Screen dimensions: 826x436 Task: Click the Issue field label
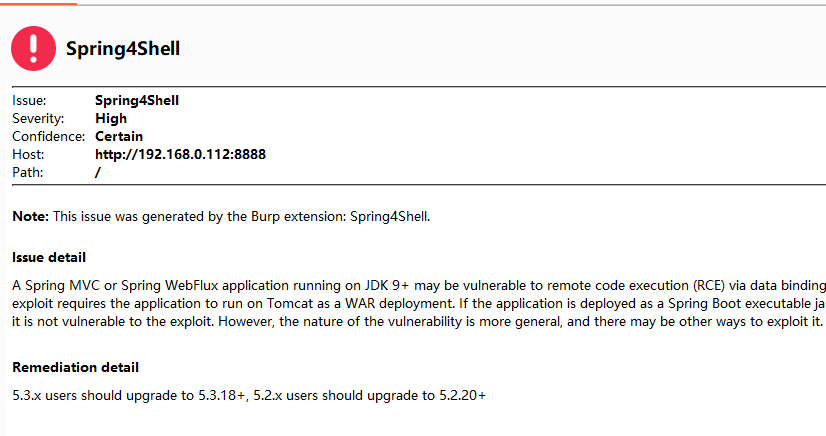pyautogui.click(x=29, y=101)
